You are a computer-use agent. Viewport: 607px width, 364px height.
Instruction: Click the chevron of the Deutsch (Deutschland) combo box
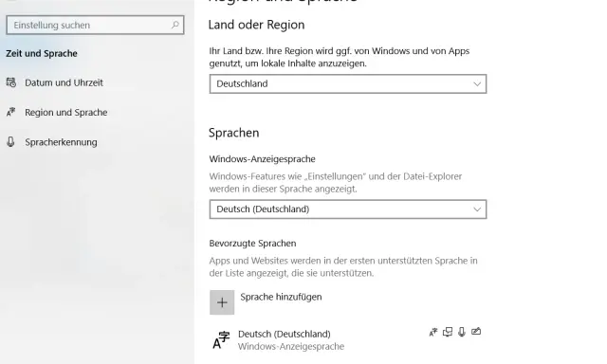[477, 209]
